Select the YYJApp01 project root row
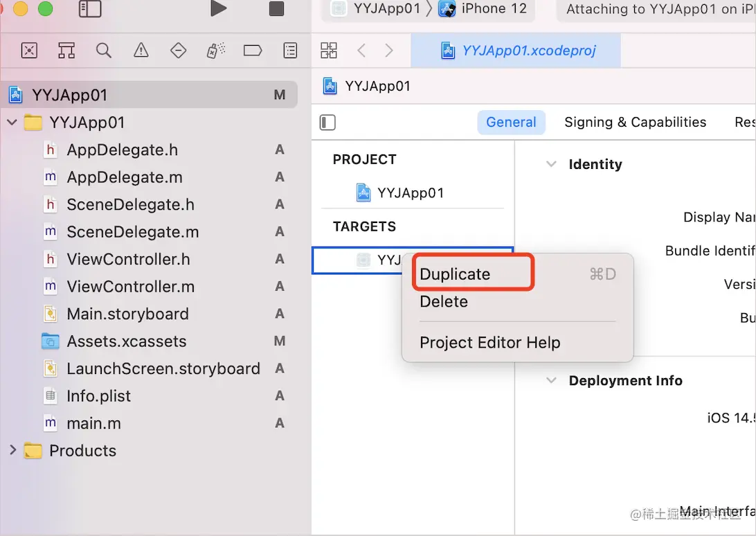 pos(149,95)
